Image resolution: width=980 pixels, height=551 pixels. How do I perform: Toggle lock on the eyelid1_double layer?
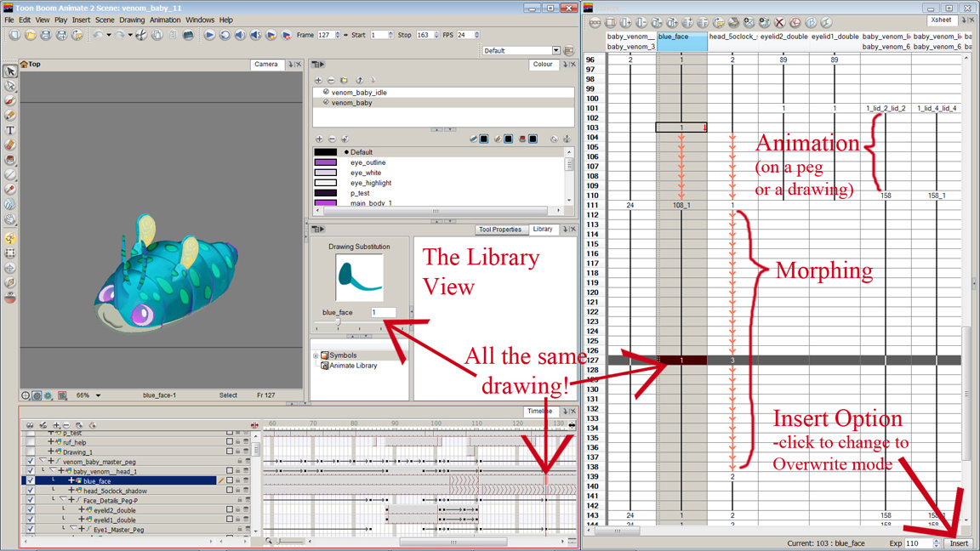coord(238,520)
